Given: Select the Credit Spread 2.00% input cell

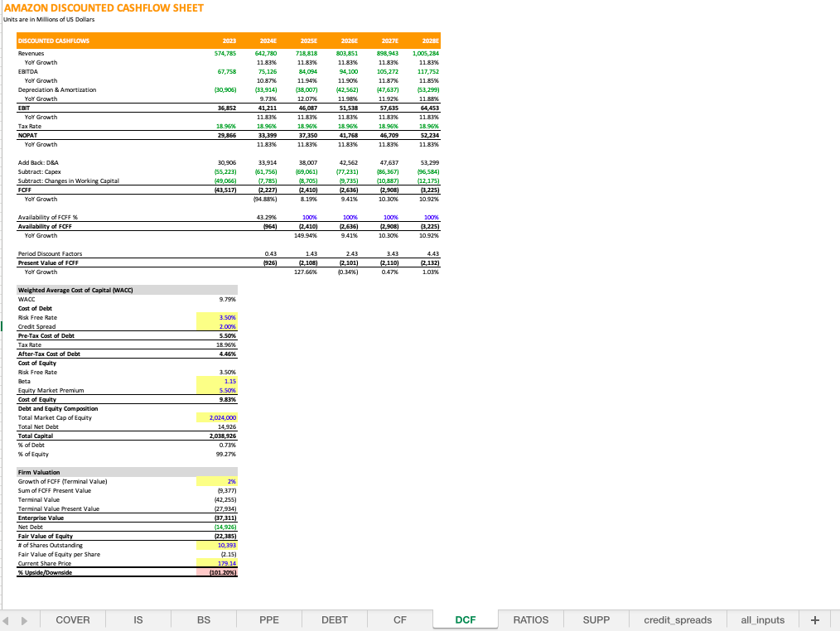Looking at the screenshot, I should pyautogui.click(x=217, y=327).
